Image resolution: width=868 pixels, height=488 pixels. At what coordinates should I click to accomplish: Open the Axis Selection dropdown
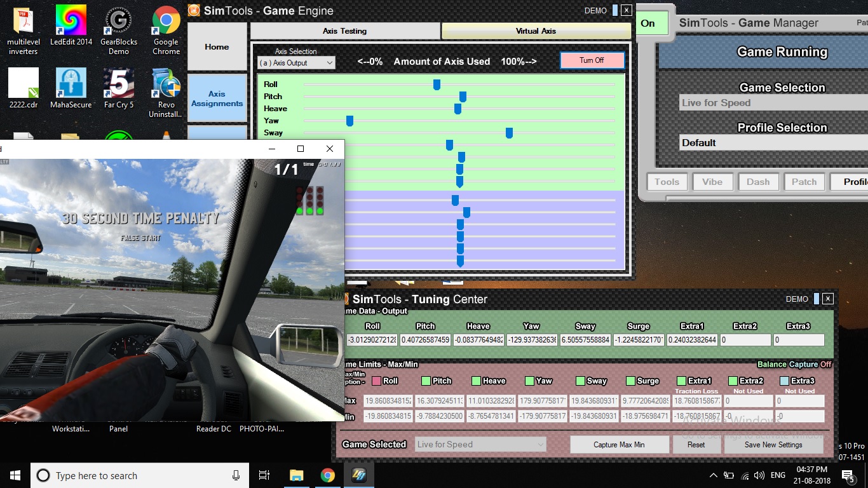tap(296, 63)
